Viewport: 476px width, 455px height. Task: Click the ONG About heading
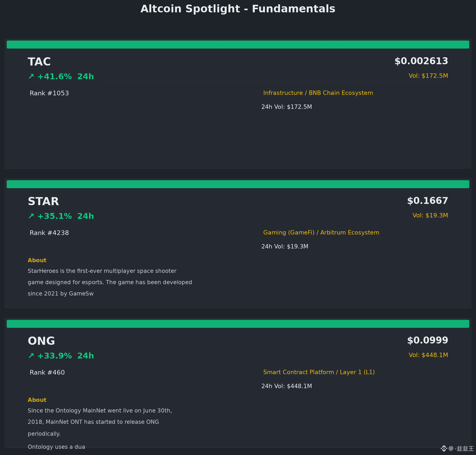[37, 400]
